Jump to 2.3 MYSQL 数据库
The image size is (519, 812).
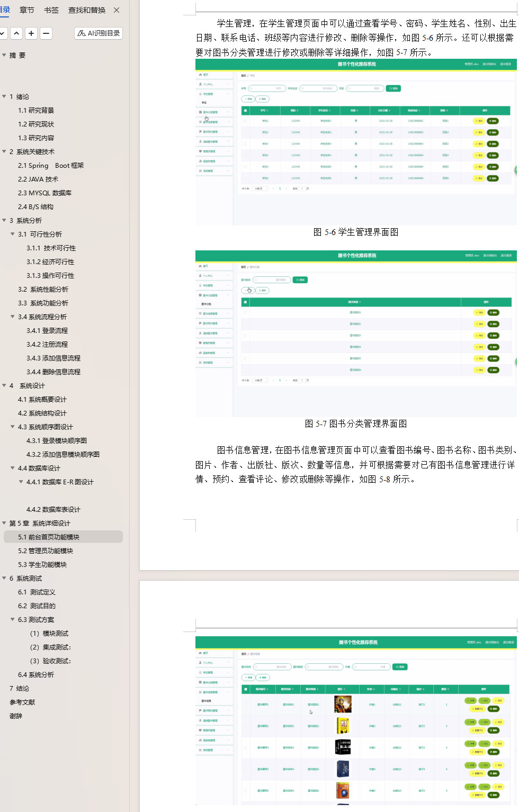[x=44, y=193]
